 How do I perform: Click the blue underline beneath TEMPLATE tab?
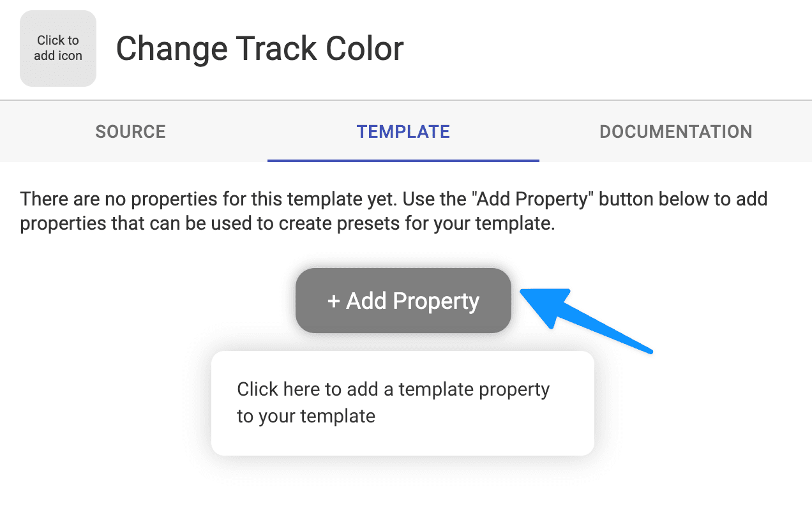(x=403, y=160)
